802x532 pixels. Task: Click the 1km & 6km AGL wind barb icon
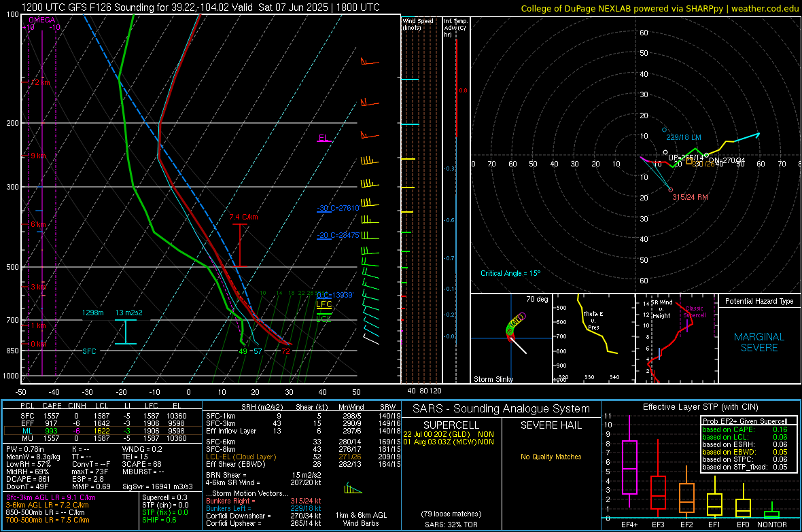click(x=353, y=488)
